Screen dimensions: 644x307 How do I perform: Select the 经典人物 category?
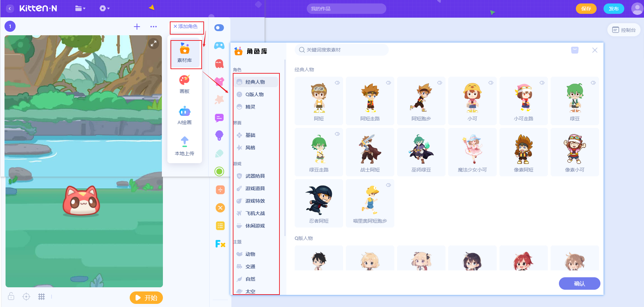pyautogui.click(x=256, y=82)
